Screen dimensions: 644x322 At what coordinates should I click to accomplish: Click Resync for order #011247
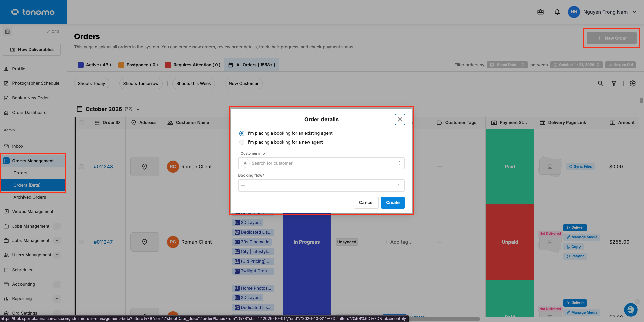pyautogui.click(x=575, y=256)
